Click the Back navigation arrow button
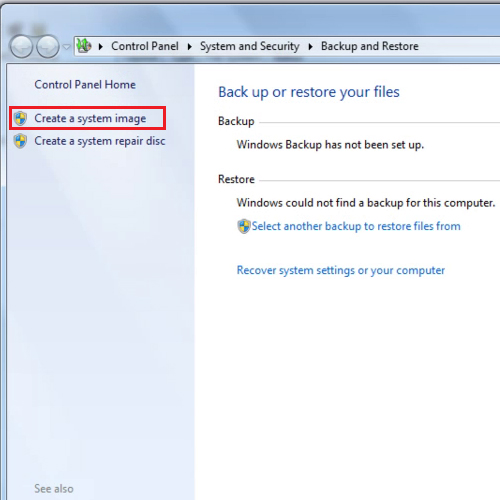This screenshot has height=500, width=500. tap(21, 47)
